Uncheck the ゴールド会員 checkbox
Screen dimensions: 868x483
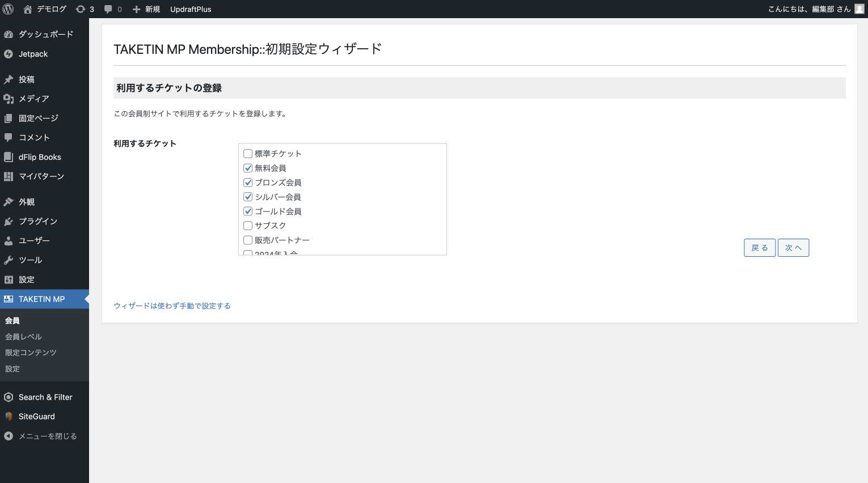click(248, 211)
